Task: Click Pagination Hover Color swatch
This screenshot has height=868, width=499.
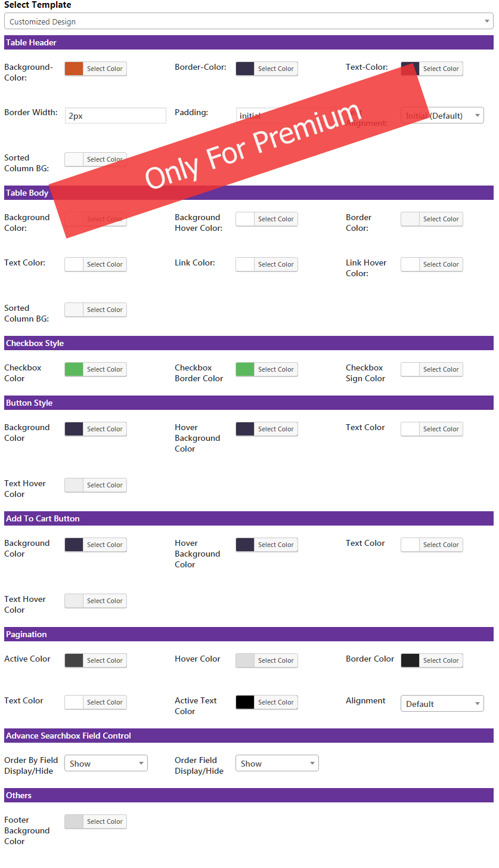Action: 245,660
